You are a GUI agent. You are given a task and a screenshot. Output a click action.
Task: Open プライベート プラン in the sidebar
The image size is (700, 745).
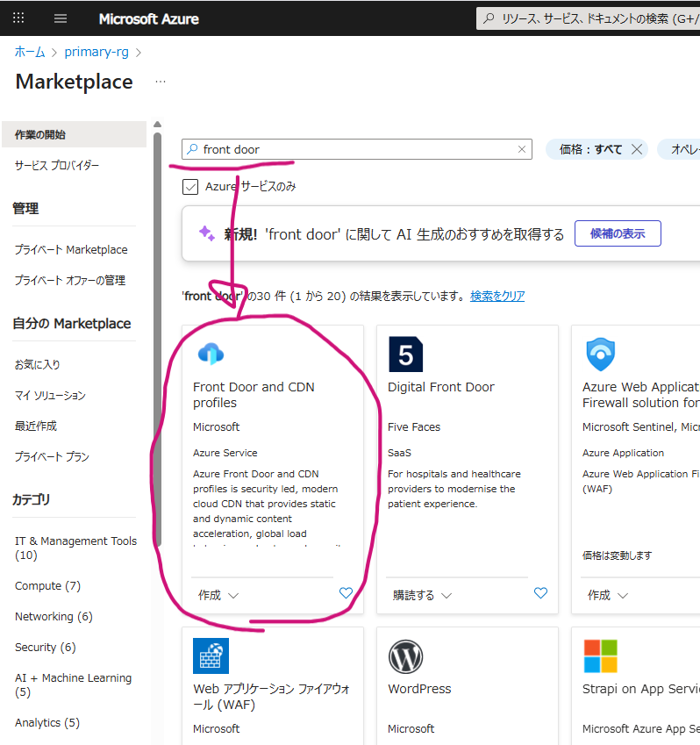click(52, 456)
